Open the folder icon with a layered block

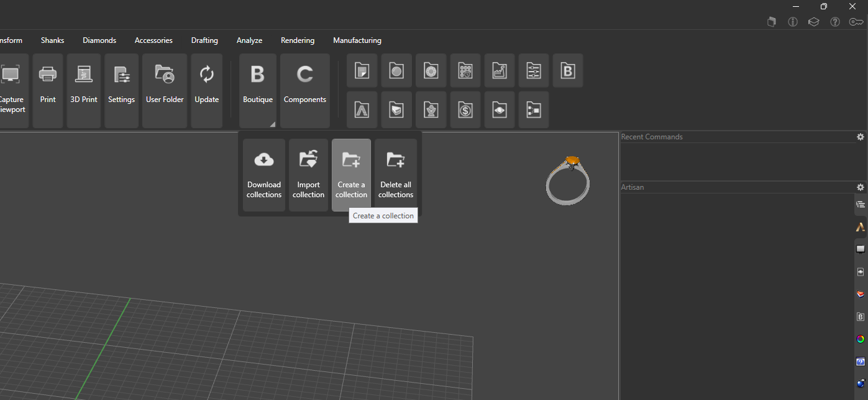click(x=396, y=109)
